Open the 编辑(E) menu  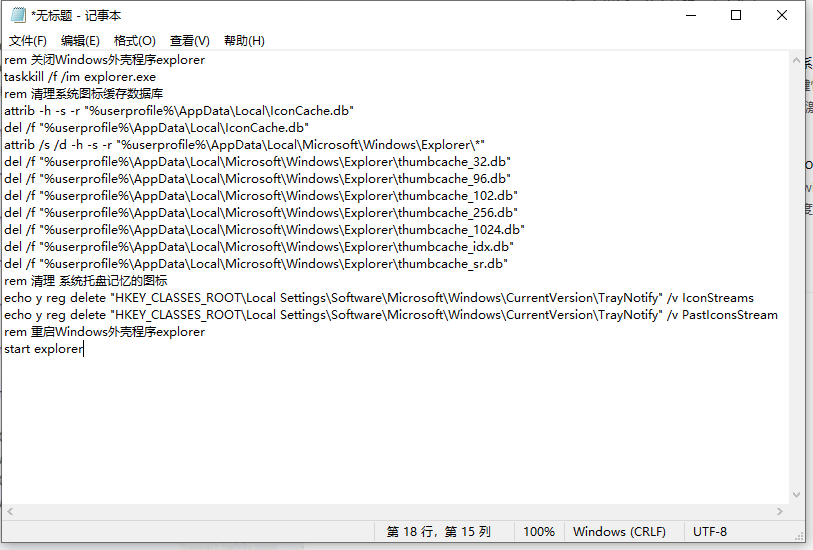point(80,40)
